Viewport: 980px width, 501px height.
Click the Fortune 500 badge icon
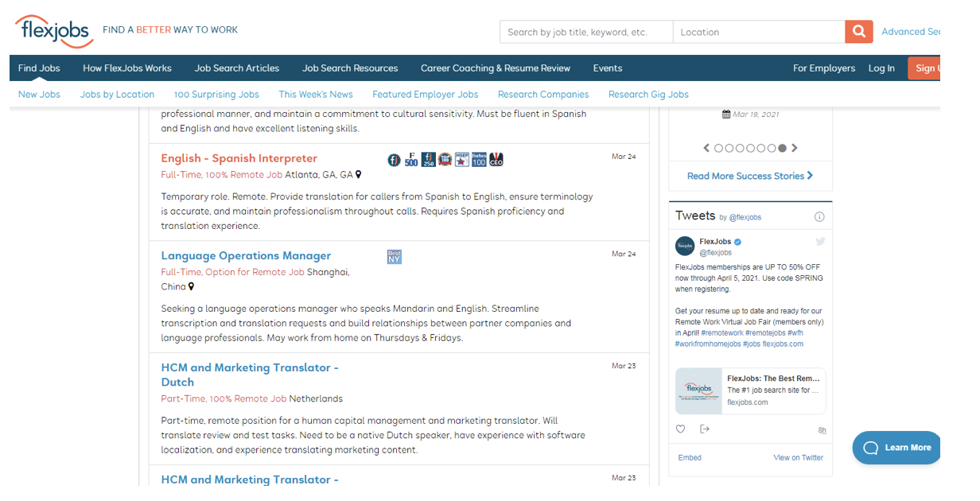coord(411,159)
